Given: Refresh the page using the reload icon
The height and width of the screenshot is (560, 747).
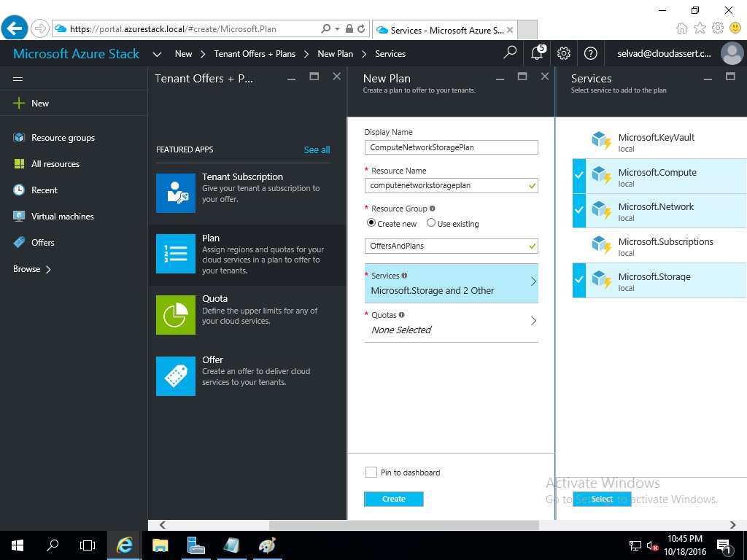Looking at the screenshot, I should 361,28.
